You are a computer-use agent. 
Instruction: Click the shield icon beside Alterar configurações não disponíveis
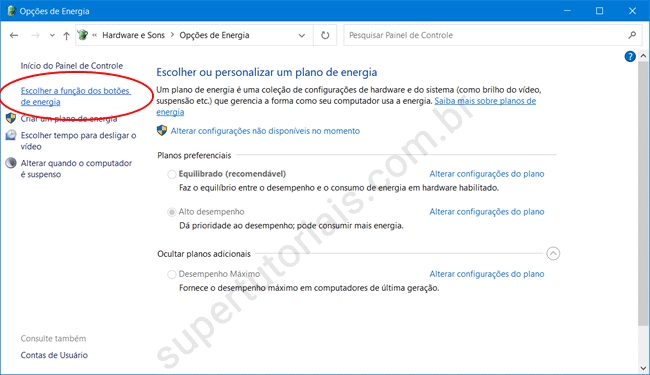pos(162,131)
